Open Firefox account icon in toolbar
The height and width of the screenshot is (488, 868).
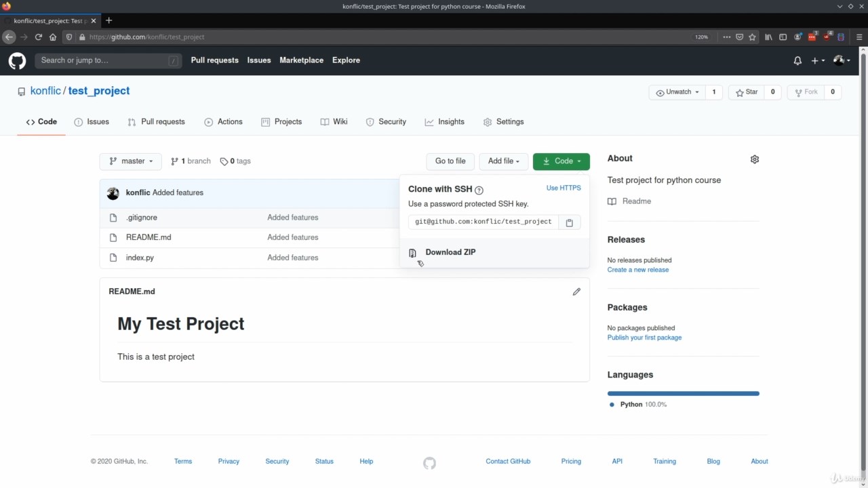point(797,37)
